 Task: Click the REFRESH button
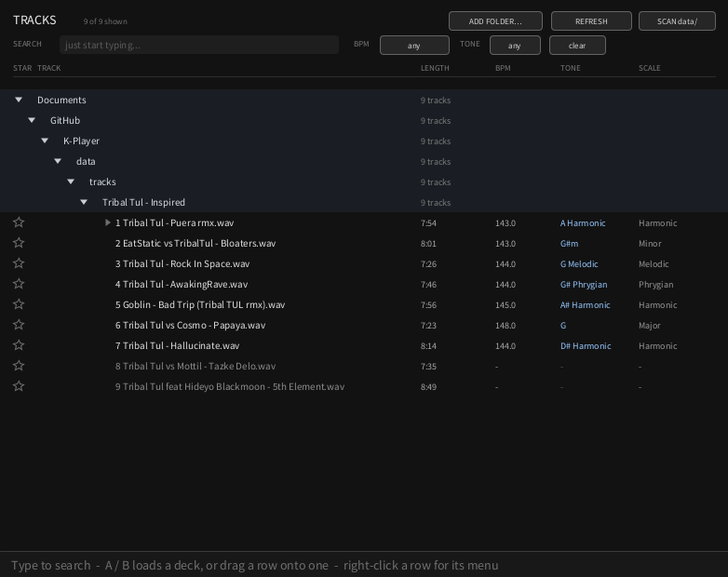(591, 20)
